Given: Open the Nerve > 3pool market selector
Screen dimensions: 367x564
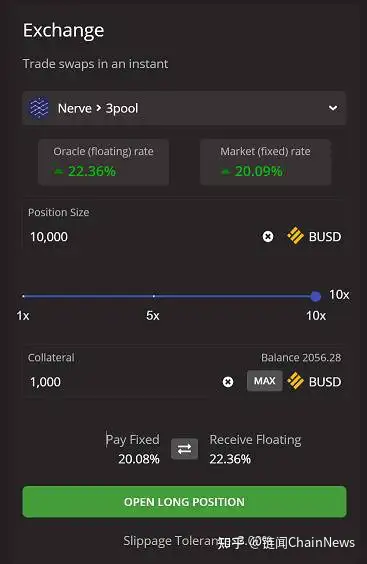Looking at the screenshot, I should click(184, 108).
